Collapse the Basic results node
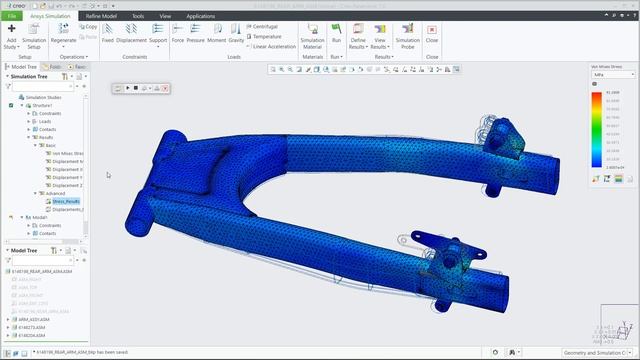 (x=35, y=145)
